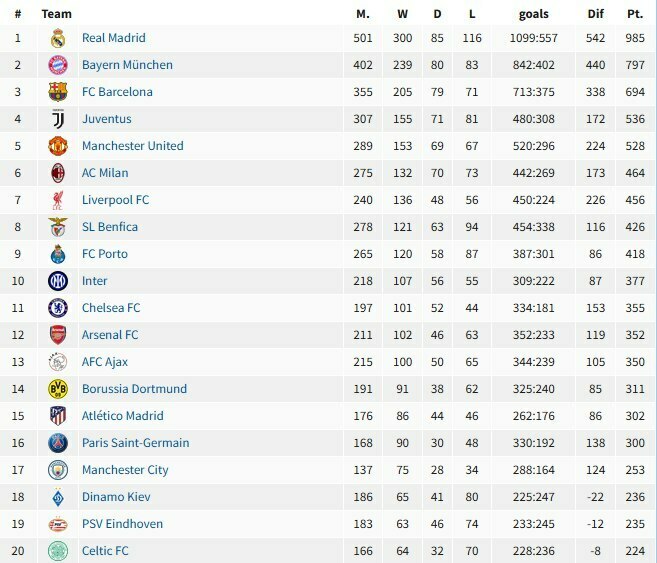Click the Bayern München club logo

[58, 65]
